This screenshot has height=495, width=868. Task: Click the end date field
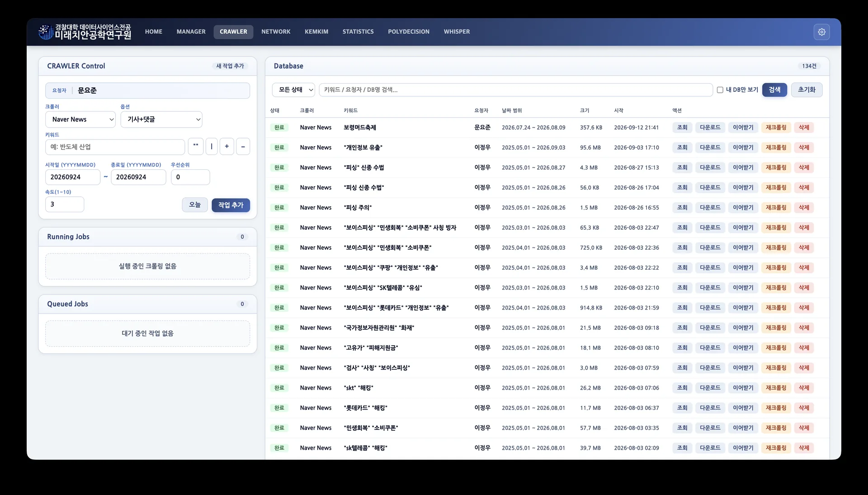coord(138,177)
